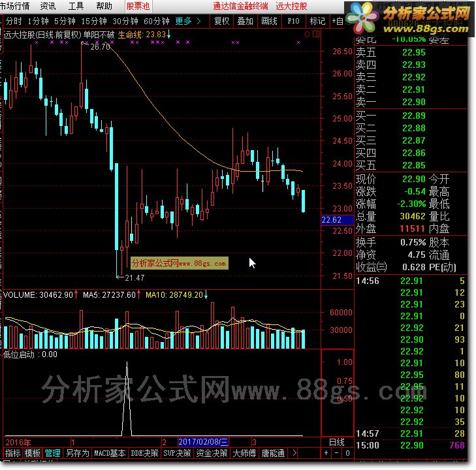This screenshot has height=470, width=476.
Task: Open the 资讯 menu
Action: (48, 6)
